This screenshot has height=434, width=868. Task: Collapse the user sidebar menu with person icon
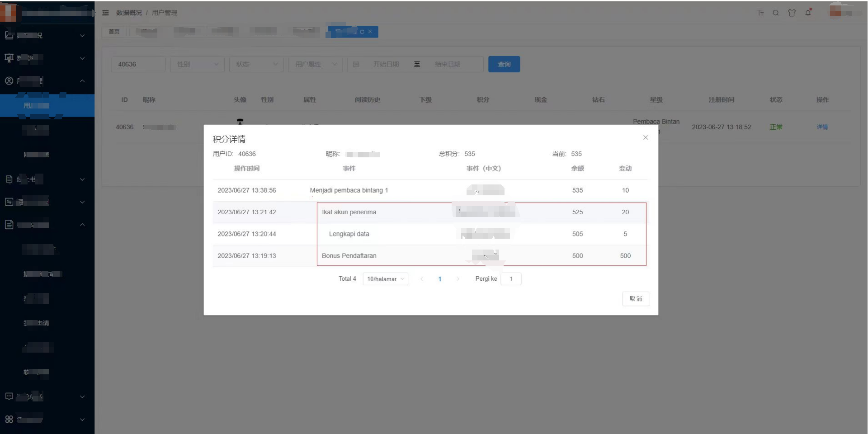[47, 81]
